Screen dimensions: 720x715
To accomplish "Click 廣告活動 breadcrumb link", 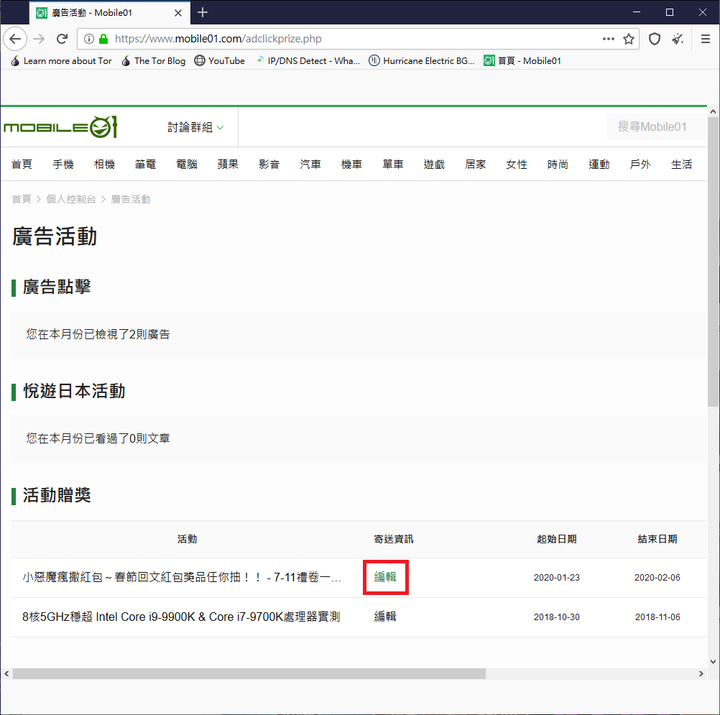I will [131, 199].
